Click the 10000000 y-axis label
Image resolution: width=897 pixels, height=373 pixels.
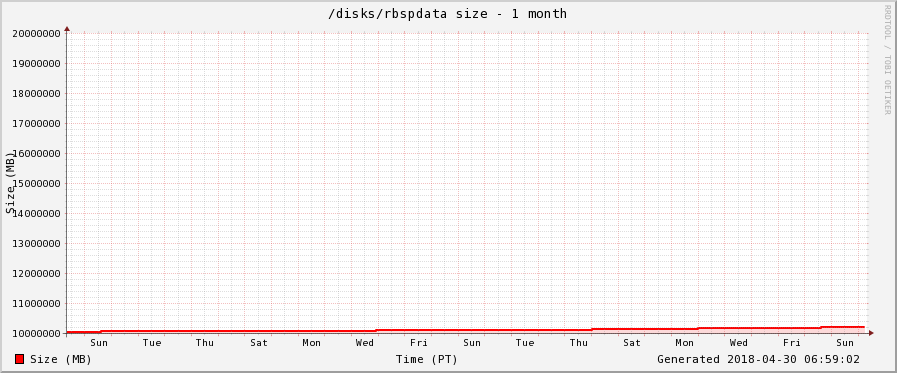click(37, 334)
